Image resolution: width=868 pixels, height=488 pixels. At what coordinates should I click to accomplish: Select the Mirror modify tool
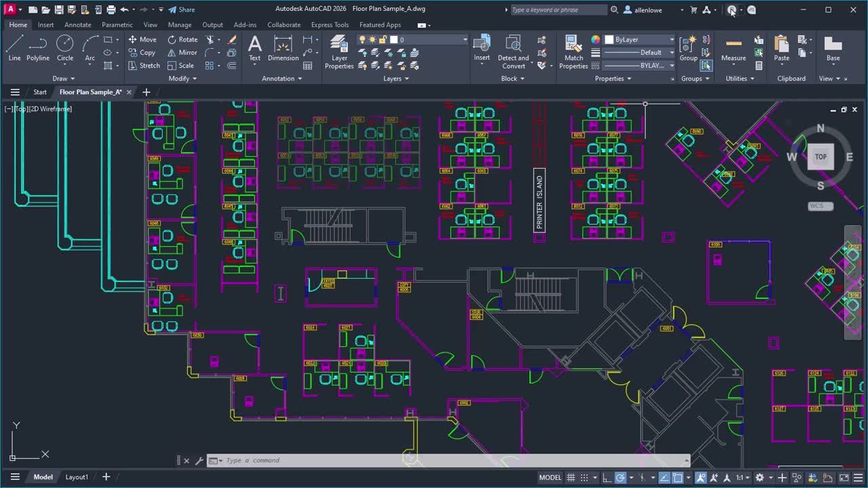pos(182,52)
